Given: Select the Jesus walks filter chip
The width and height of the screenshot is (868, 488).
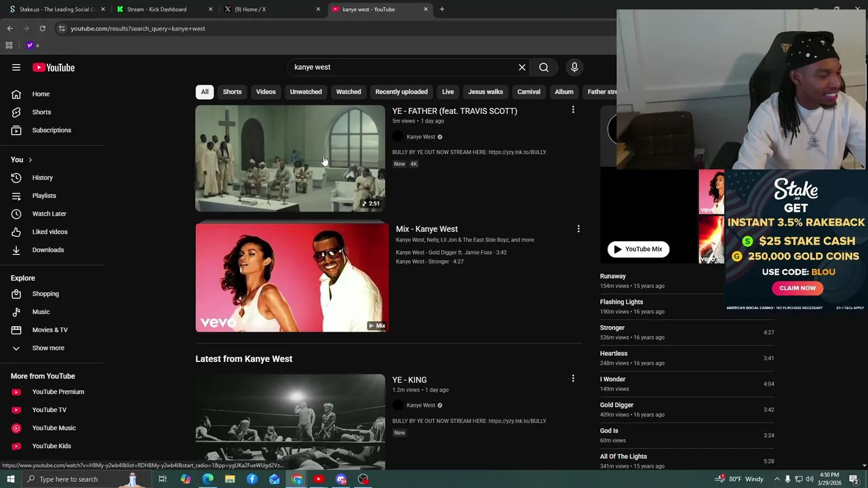Looking at the screenshot, I should coord(486,91).
